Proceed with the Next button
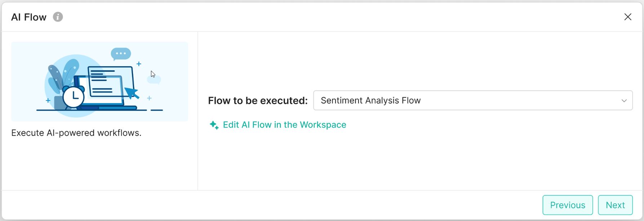This screenshot has width=644, height=221. (615, 205)
